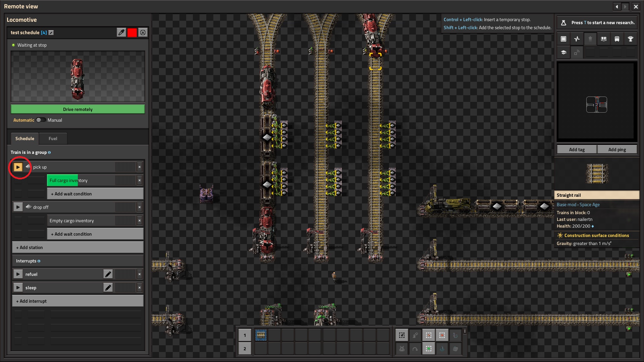This screenshot has height=362, width=644.
Task: Click the rename pencil beside test schedule
Action: pyautogui.click(x=51, y=33)
